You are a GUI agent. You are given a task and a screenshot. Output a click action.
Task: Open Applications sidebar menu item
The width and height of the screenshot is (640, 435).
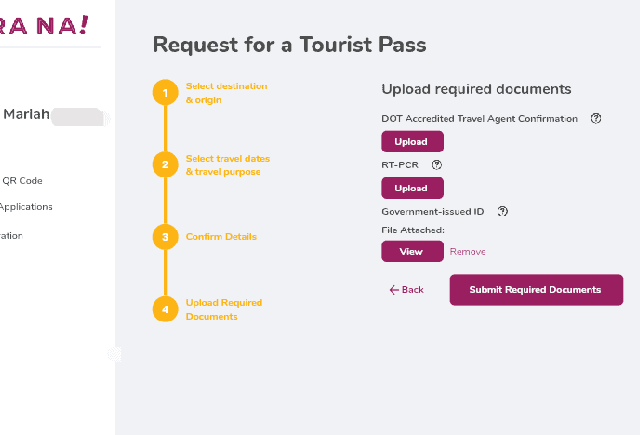pos(26,207)
